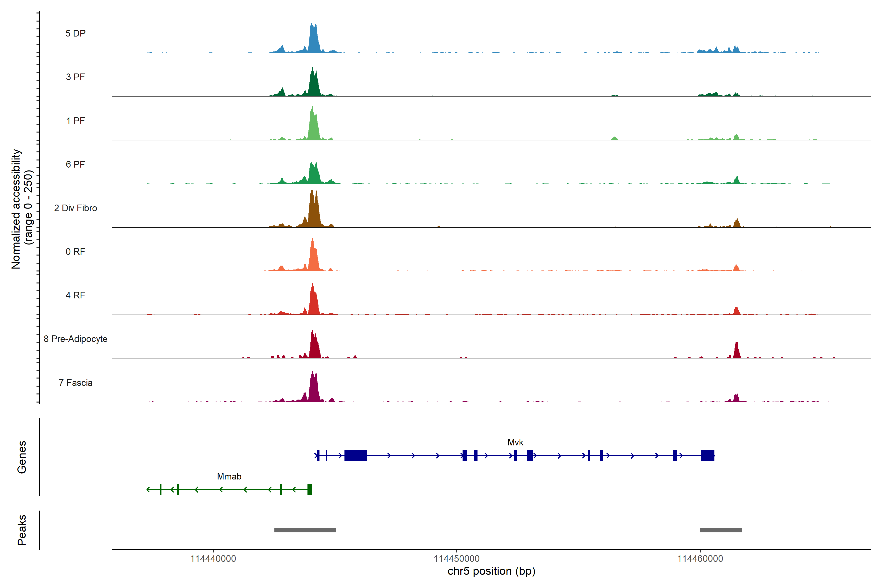Select the 2 Div Fibro label
The image size is (882, 588).
click(75, 208)
